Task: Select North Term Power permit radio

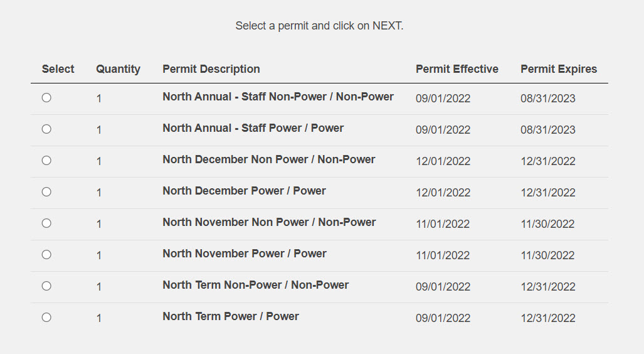Action: (46, 318)
